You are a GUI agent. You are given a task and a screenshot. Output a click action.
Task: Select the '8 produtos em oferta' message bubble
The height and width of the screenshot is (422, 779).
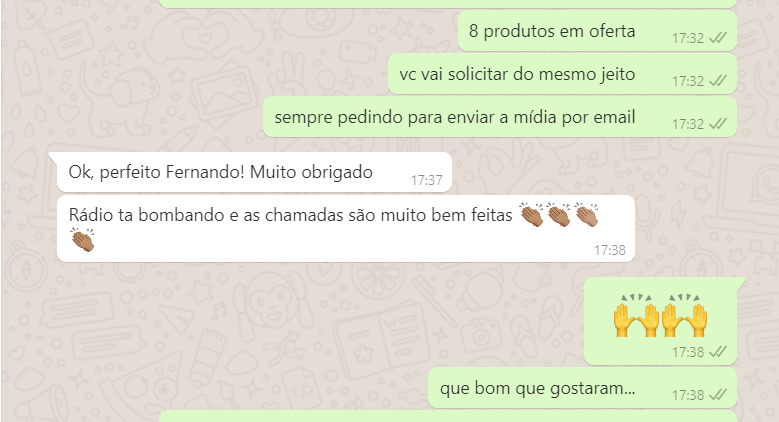597,31
